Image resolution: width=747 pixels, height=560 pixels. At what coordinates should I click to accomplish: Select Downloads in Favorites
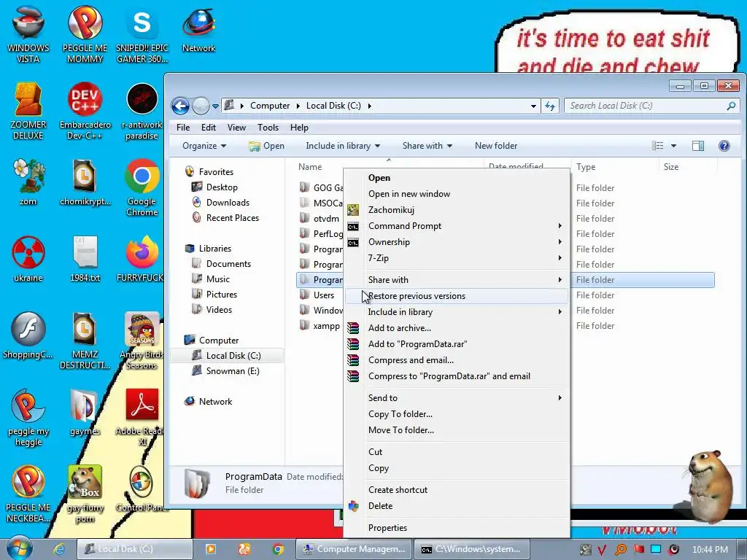point(228,203)
